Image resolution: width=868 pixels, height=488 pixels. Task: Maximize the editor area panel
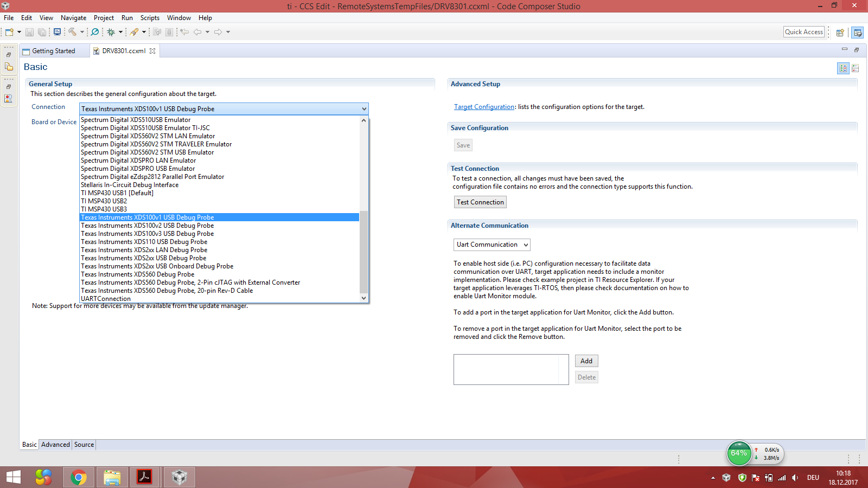click(x=857, y=49)
